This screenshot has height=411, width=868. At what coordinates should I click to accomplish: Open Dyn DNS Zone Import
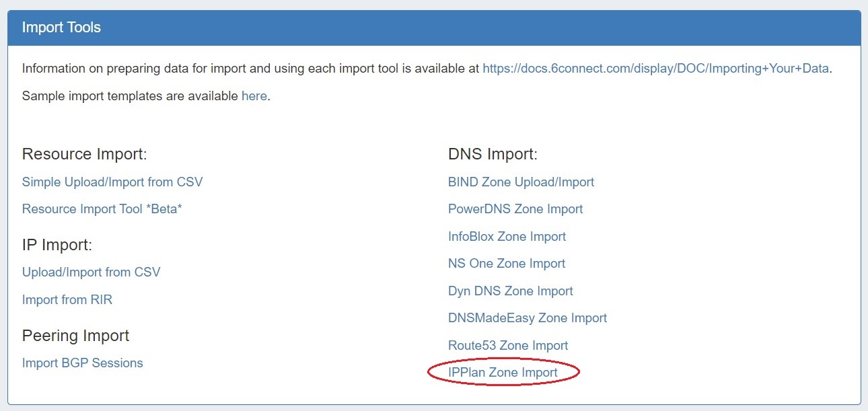coord(511,291)
